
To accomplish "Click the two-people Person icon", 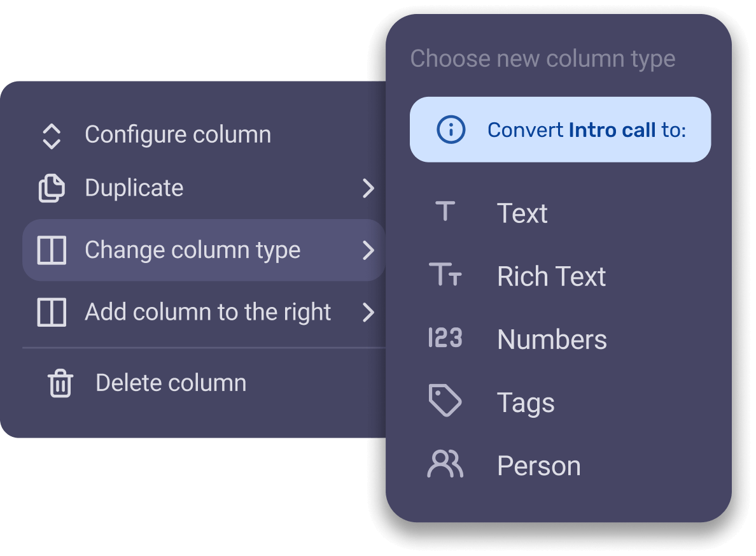I will coord(445,465).
